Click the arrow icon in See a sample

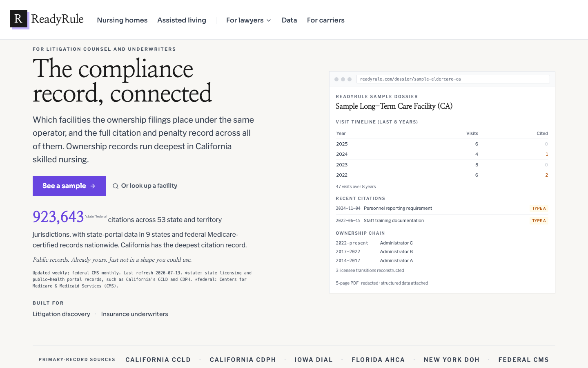(93, 186)
